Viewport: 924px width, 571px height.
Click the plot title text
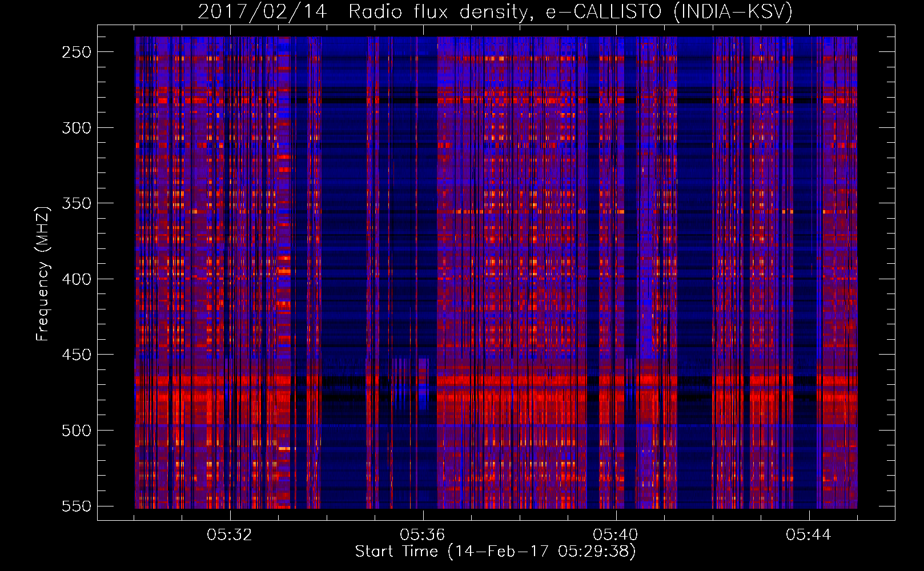[x=495, y=11]
